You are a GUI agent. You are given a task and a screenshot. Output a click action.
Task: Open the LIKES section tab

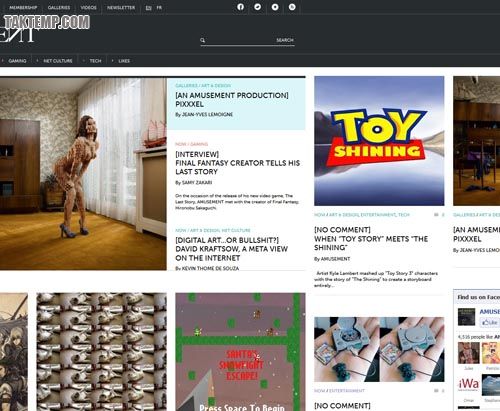[x=124, y=61]
